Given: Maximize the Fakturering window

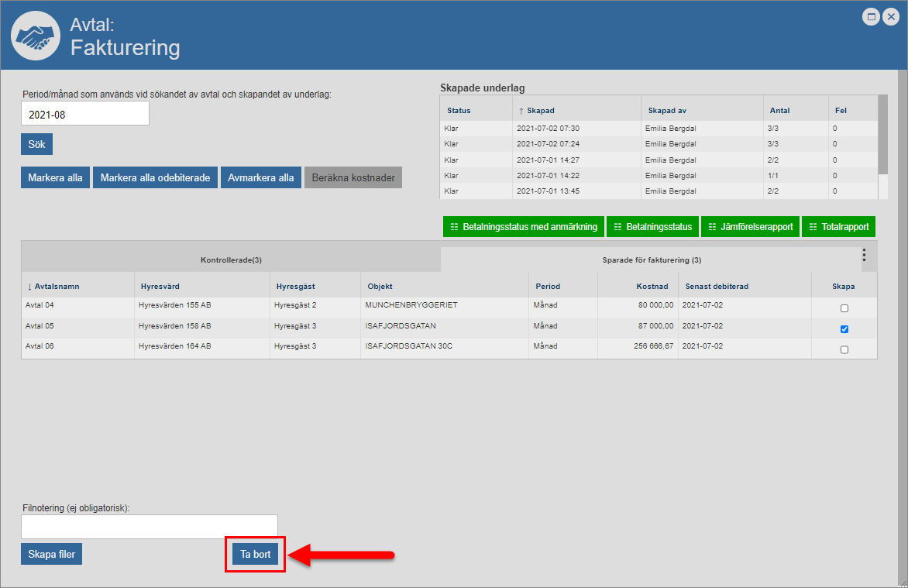Looking at the screenshot, I should click(x=872, y=16).
